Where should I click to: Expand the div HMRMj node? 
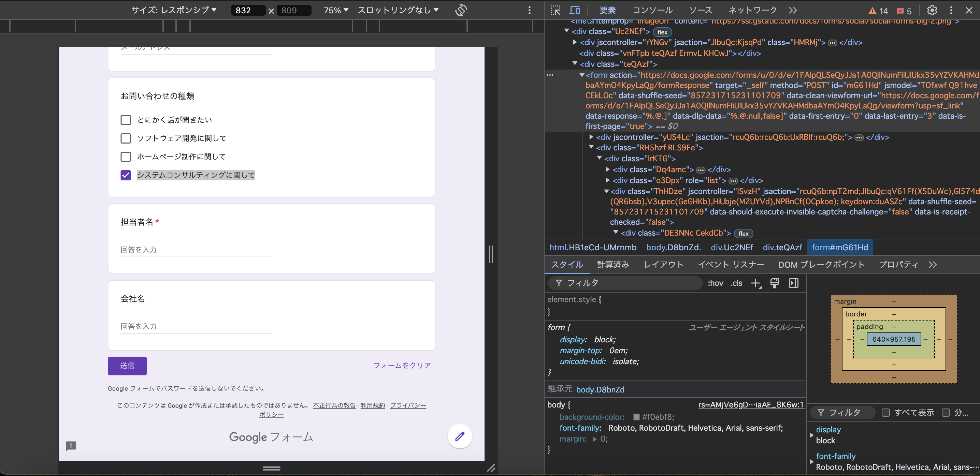575,42
